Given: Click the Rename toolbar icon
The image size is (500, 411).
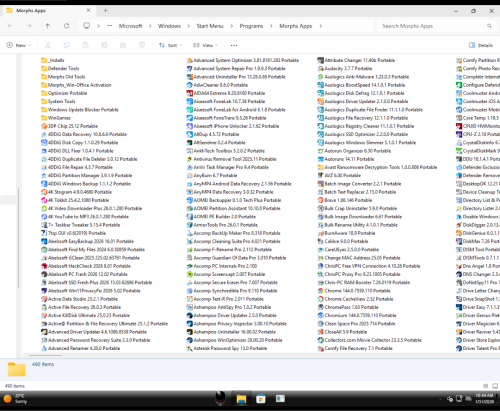Looking at the screenshot, I should [104, 45].
